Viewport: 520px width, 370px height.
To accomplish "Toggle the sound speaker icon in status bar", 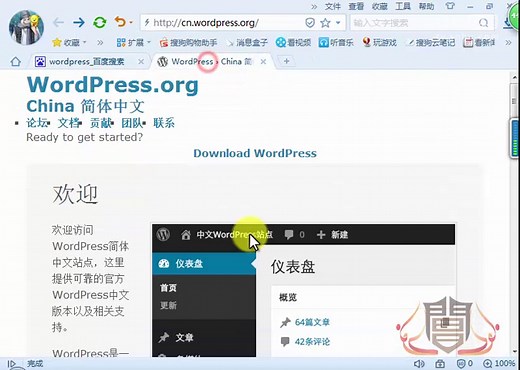I will [x=419, y=364].
